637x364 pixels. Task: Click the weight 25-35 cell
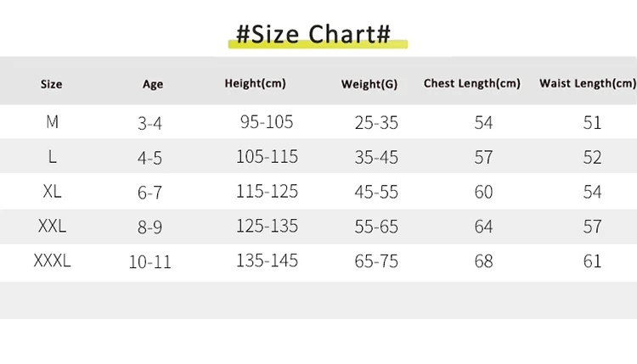[x=376, y=123]
